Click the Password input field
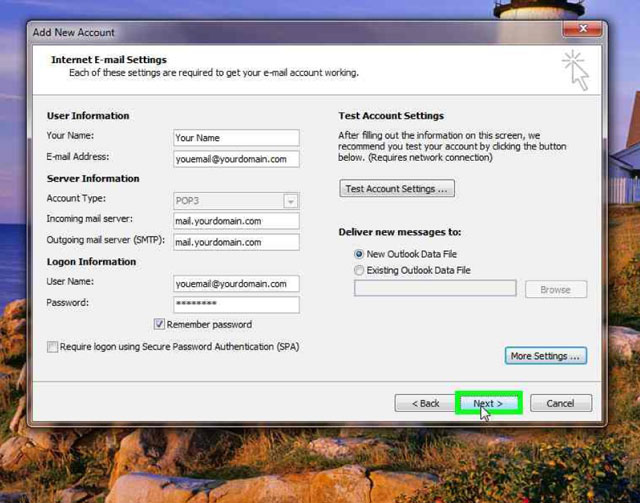The height and width of the screenshot is (503, 640). [x=236, y=305]
